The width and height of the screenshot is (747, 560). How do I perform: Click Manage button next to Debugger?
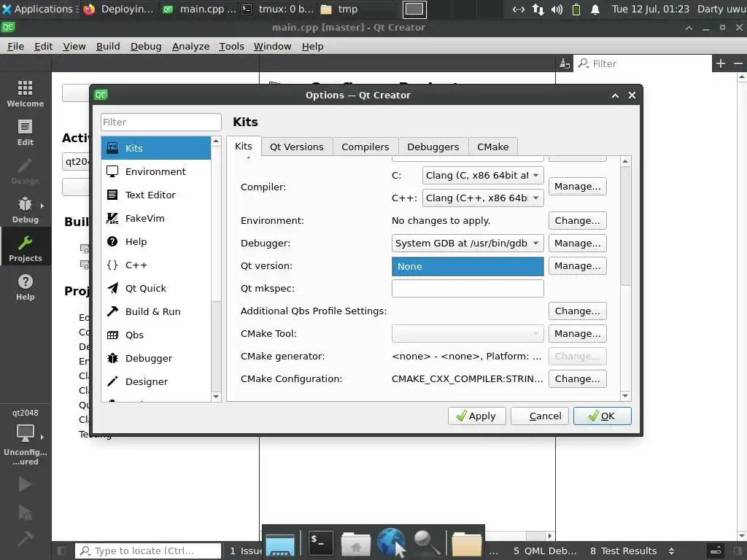pos(578,244)
